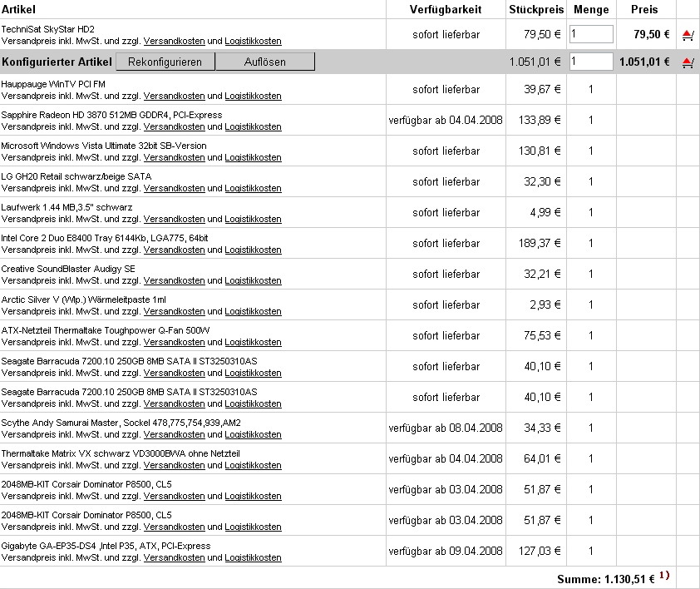700x589 pixels.
Task: Edit quantity field for TechniSat SkyStar HD2
Action: point(591,34)
